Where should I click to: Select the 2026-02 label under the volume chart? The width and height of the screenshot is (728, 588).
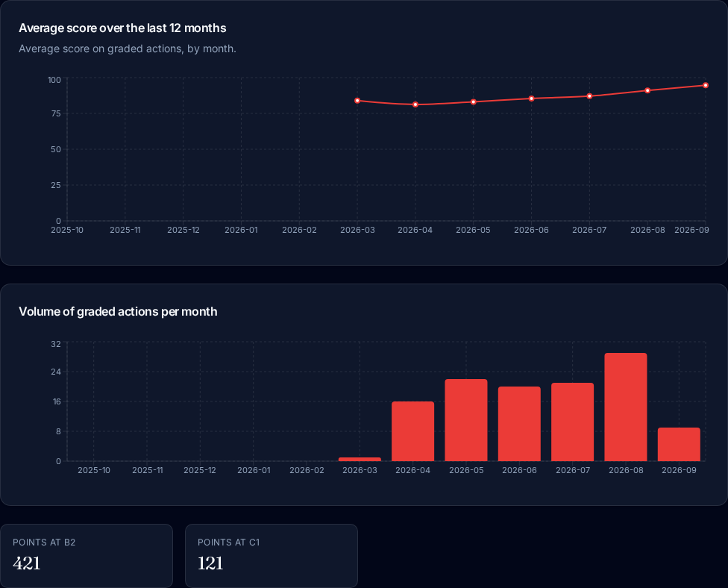307,470
